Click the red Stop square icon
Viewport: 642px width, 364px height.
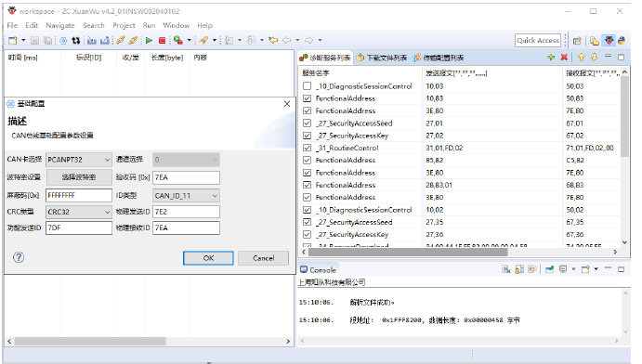tap(163, 40)
